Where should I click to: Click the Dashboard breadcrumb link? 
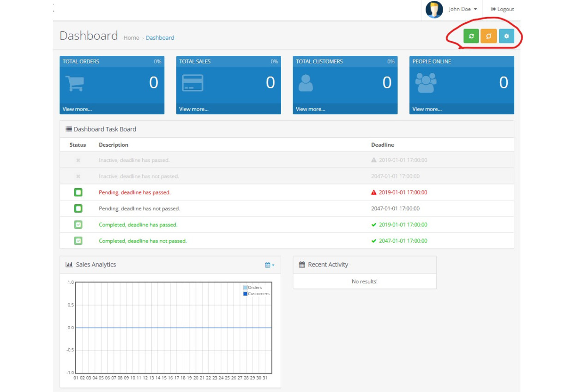(x=160, y=38)
